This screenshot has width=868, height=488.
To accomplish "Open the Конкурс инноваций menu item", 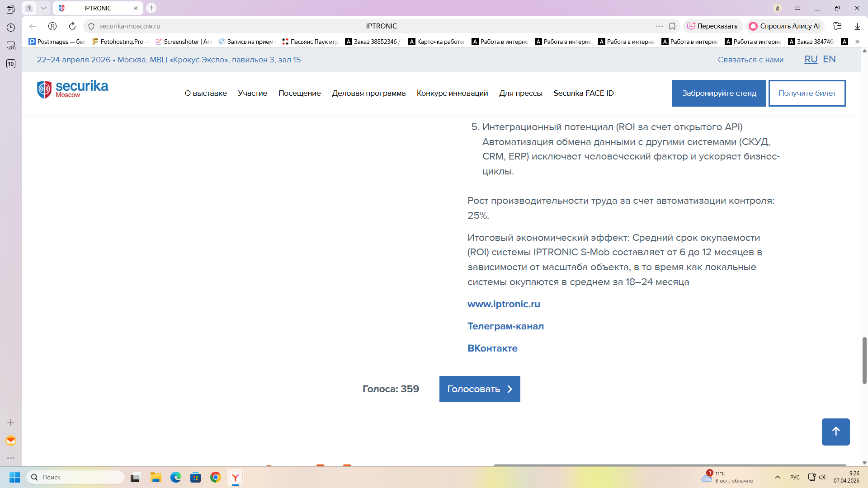I will tap(452, 93).
